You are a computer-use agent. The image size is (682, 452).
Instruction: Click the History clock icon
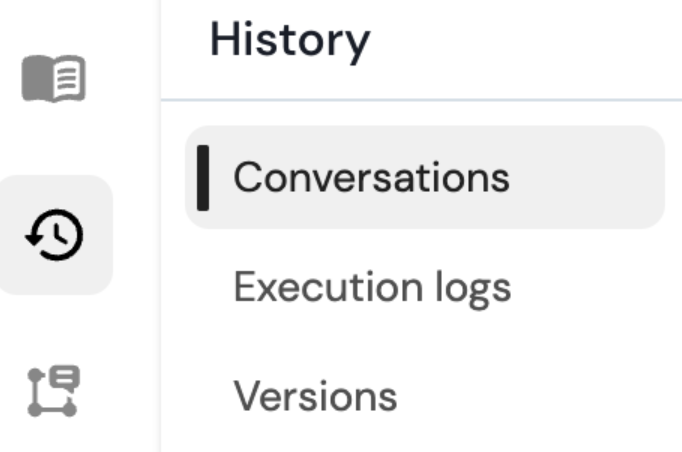(x=54, y=235)
